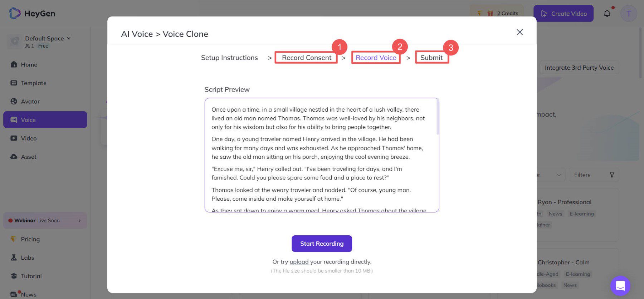Viewport: 644px width, 299px height.
Task: Click the upload link for direct recording
Action: pyautogui.click(x=299, y=261)
